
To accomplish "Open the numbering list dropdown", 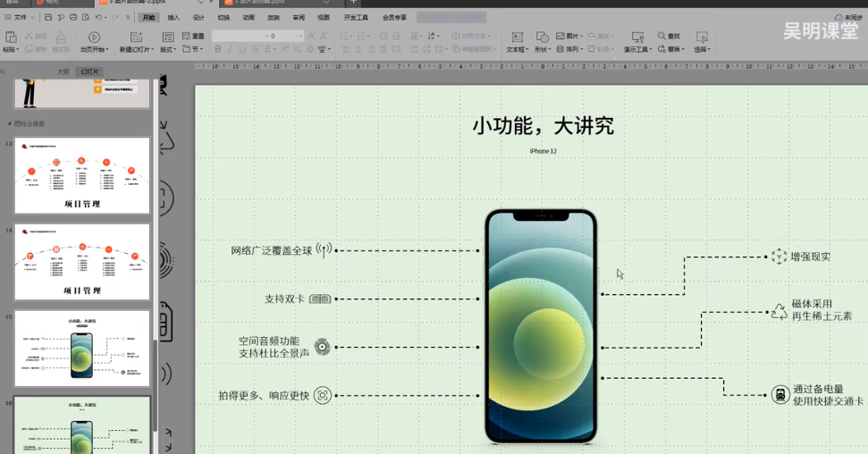I will click(x=363, y=36).
